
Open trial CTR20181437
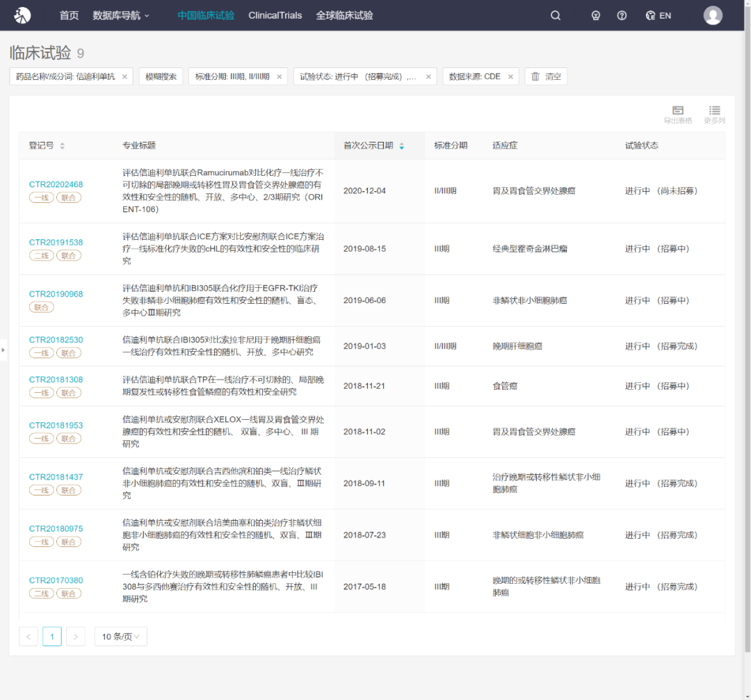56,477
